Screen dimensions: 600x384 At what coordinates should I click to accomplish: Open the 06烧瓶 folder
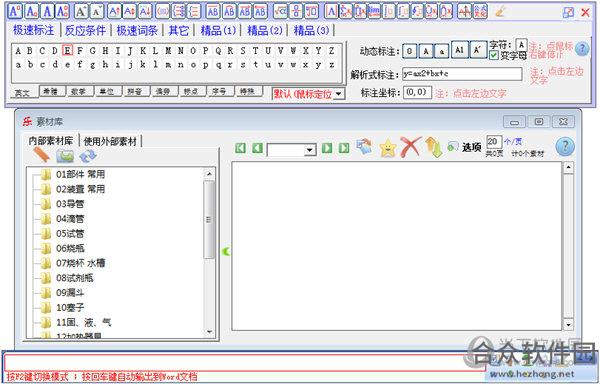click(70, 249)
